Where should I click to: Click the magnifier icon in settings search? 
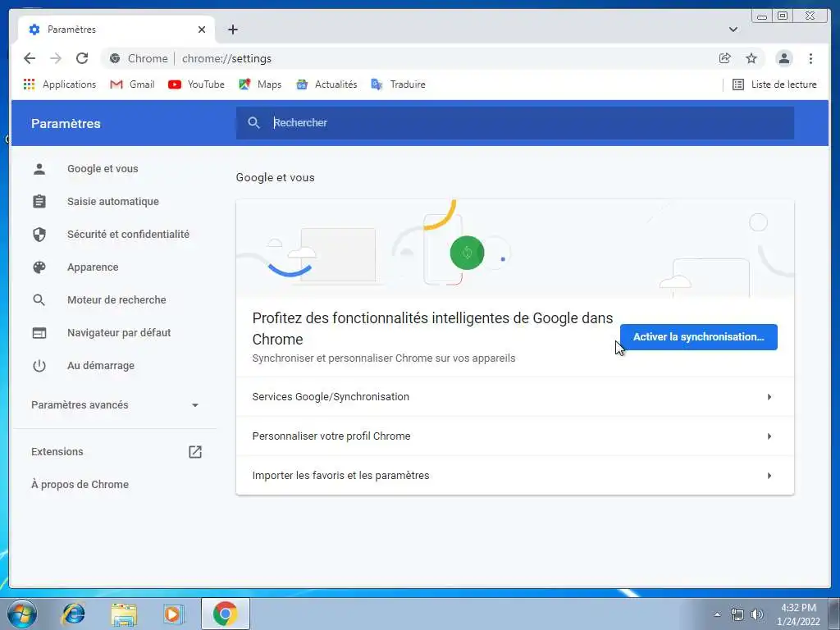tap(254, 123)
